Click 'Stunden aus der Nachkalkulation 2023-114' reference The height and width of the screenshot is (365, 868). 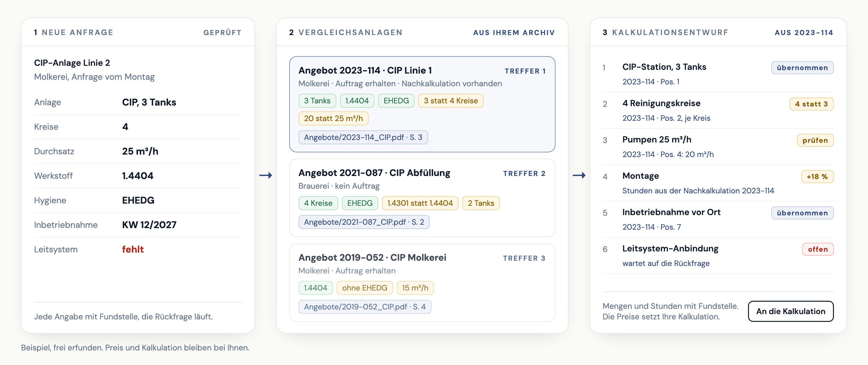coord(698,191)
